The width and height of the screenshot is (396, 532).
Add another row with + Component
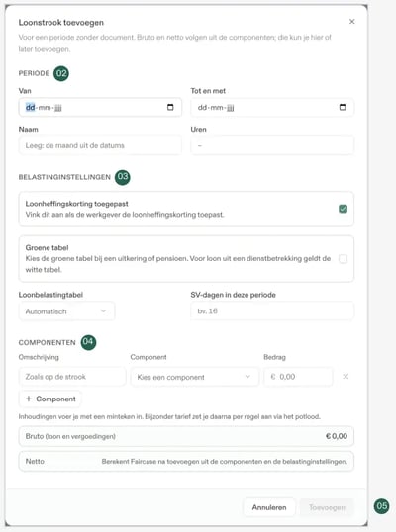tap(50, 399)
